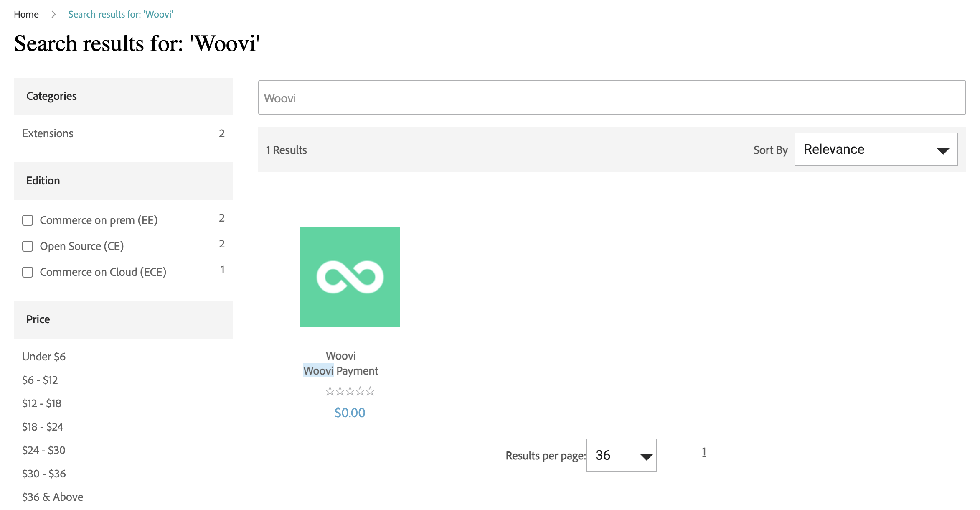Viewport: 980px width, 510px height.
Task: Click the breadcrumb chevron after Home
Action: 53,15
